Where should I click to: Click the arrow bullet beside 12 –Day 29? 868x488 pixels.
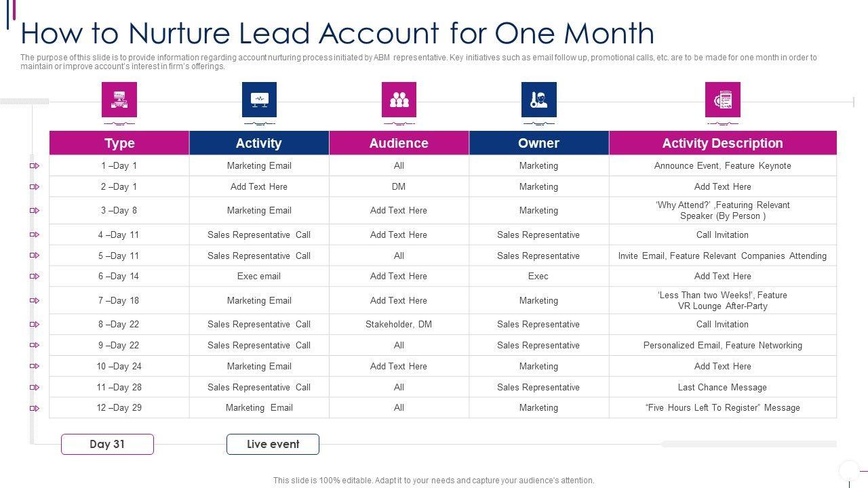click(x=35, y=408)
